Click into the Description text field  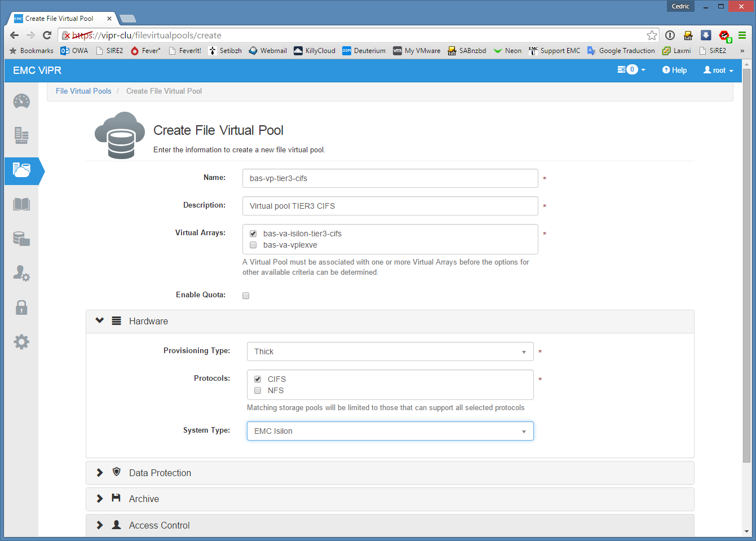coord(390,206)
